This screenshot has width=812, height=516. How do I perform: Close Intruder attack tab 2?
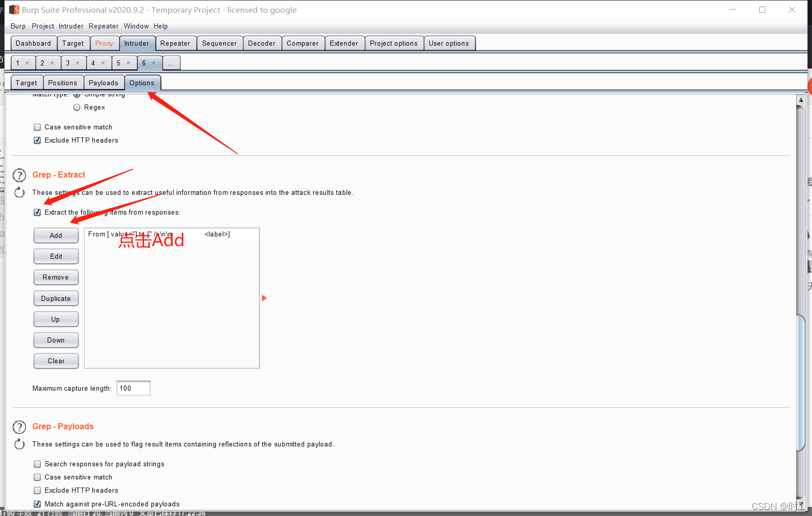point(52,63)
